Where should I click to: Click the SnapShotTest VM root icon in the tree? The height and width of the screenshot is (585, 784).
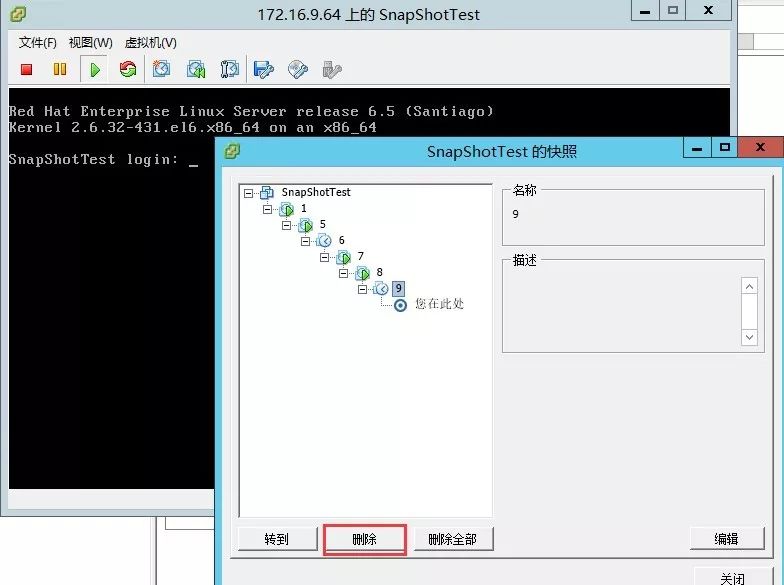267,192
